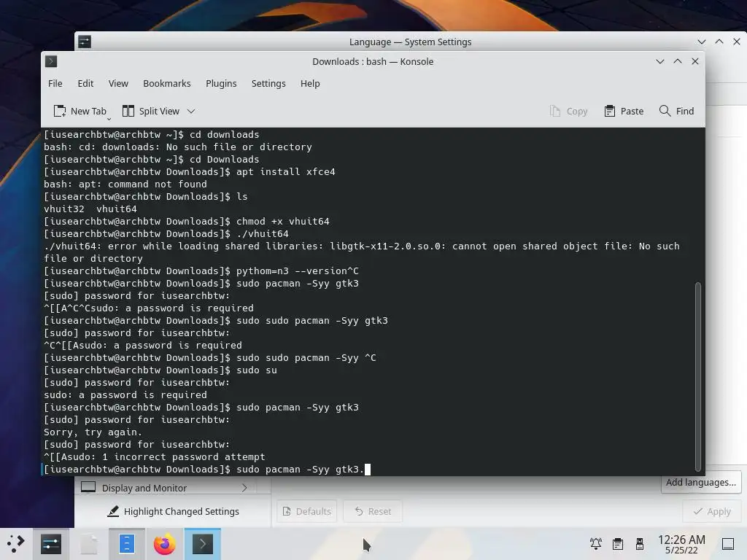Viewport: 747px width, 560px height.
Task: Click the 'sudo su' command line
Action: tap(256, 370)
